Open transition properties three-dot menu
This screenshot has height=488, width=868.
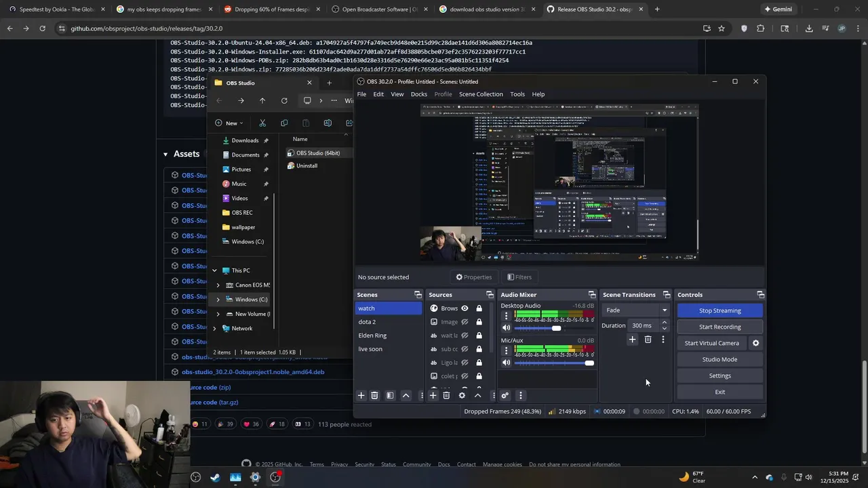coord(663,340)
